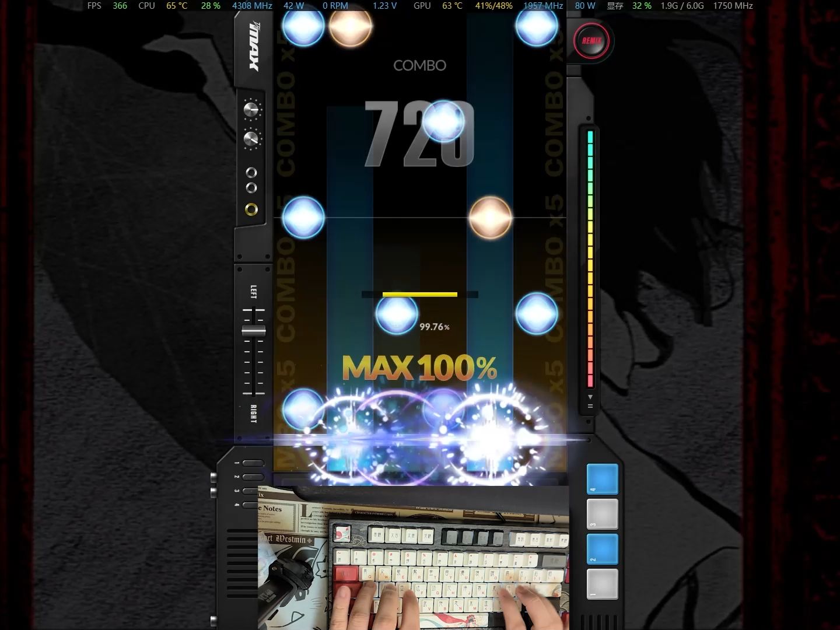Click the 0 RPM fan speed reading
840x630 pixels.
[335, 6]
